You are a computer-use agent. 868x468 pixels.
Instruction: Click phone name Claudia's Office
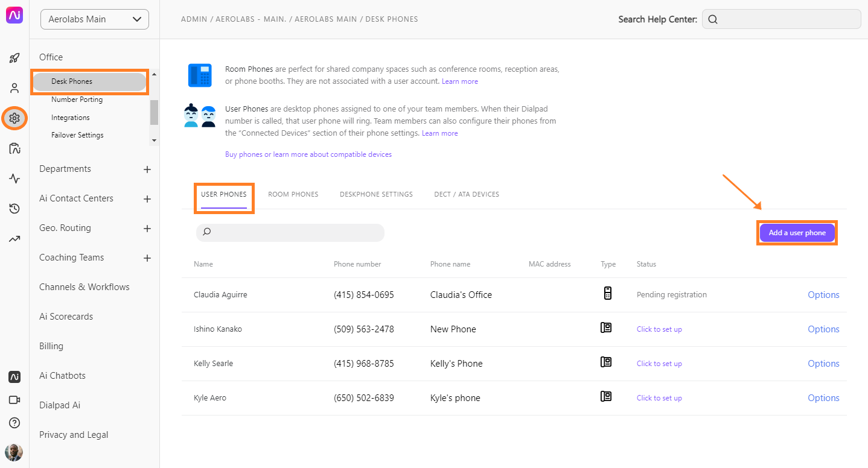pyautogui.click(x=461, y=295)
